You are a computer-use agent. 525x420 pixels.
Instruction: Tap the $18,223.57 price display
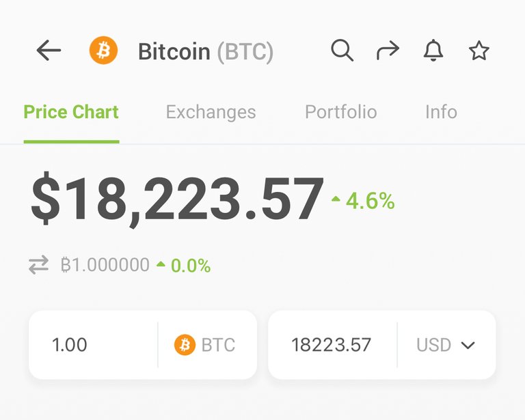178,200
